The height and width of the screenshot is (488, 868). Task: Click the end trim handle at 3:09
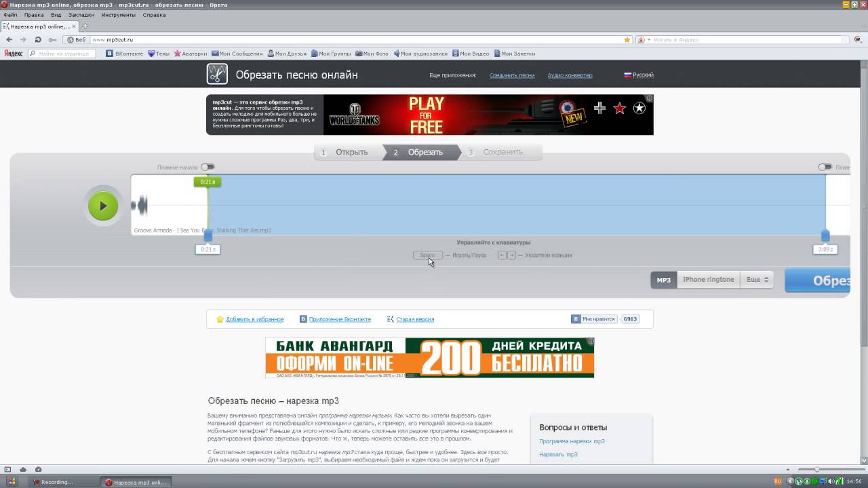(825, 236)
